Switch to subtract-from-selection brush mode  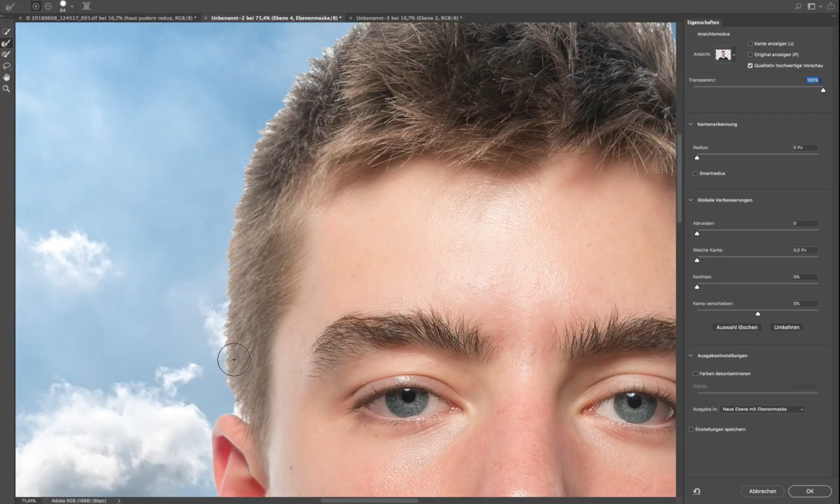tap(48, 6)
